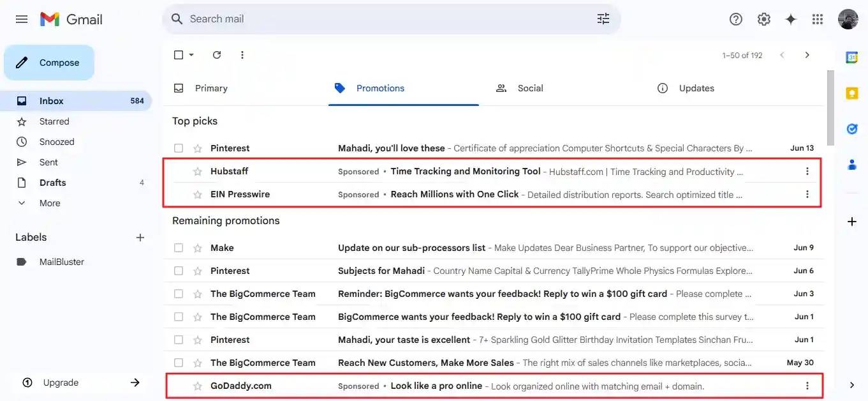Viewport: 868px width, 401px height.
Task: Open options for EIN Presswire ad
Action: click(x=807, y=194)
